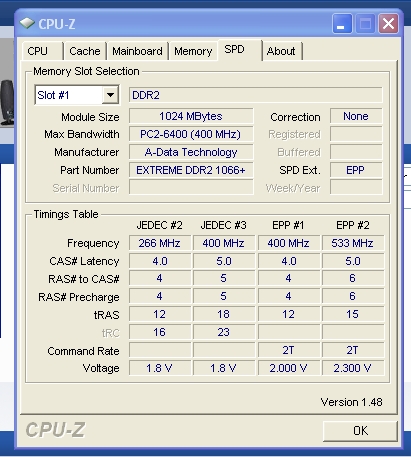Select the 1024 MBytes module size field
The width and height of the screenshot is (411, 457).
[x=191, y=116]
